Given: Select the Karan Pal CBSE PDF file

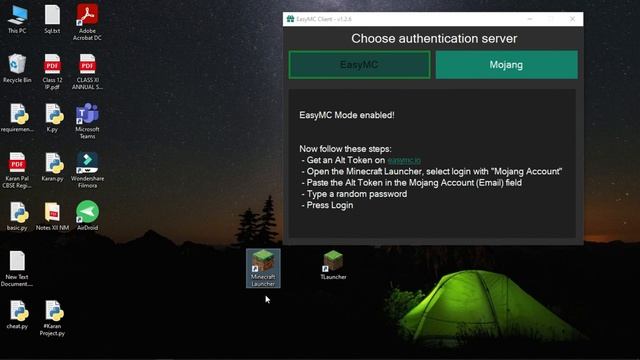Looking at the screenshot, I should pyautogui.click(x=17, y=170).
